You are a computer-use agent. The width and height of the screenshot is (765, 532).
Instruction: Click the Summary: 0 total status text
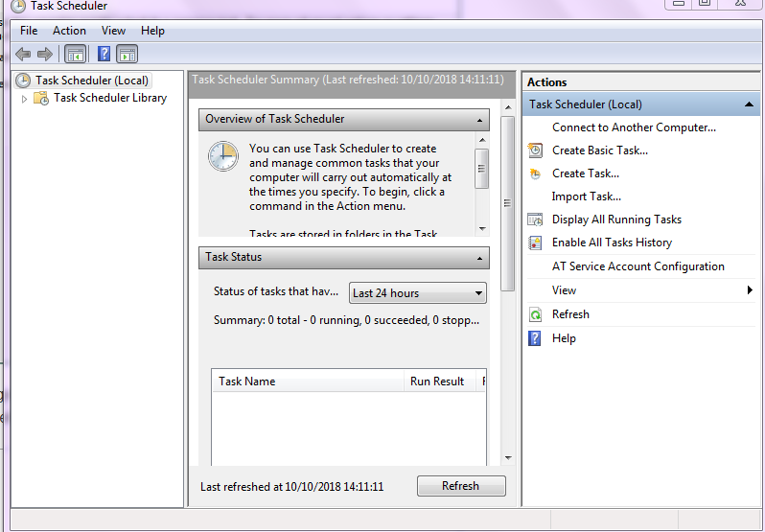[x=346, y=320]
